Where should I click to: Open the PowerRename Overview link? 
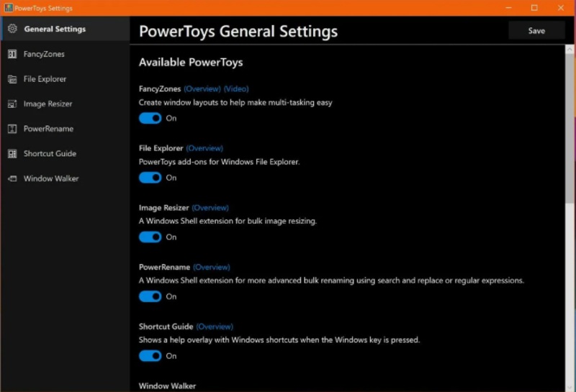(x=211, y=267)
